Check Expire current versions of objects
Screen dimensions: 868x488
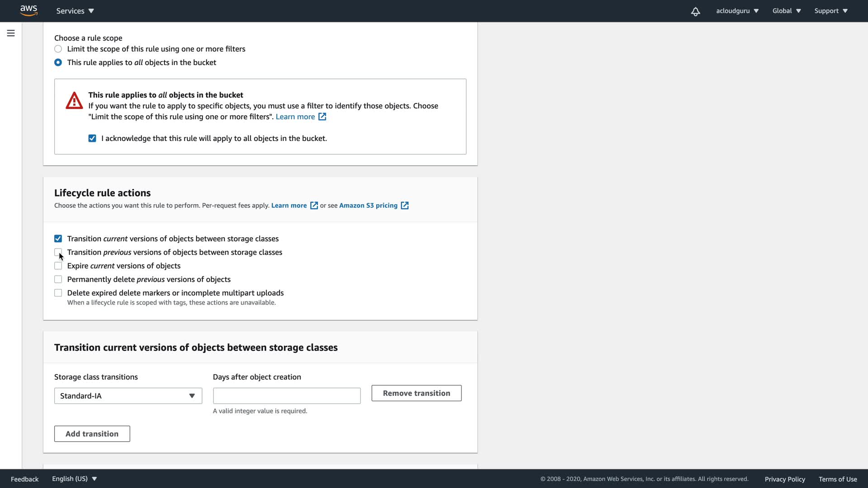[x=58, y=266]
